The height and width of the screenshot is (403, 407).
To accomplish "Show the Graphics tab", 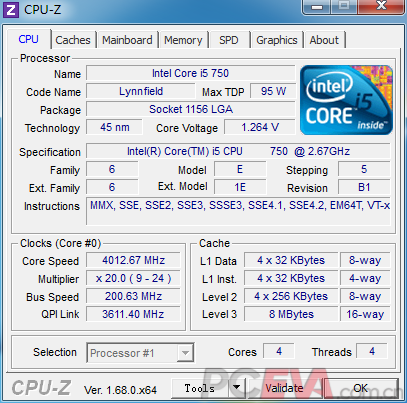I will (277, 40).
